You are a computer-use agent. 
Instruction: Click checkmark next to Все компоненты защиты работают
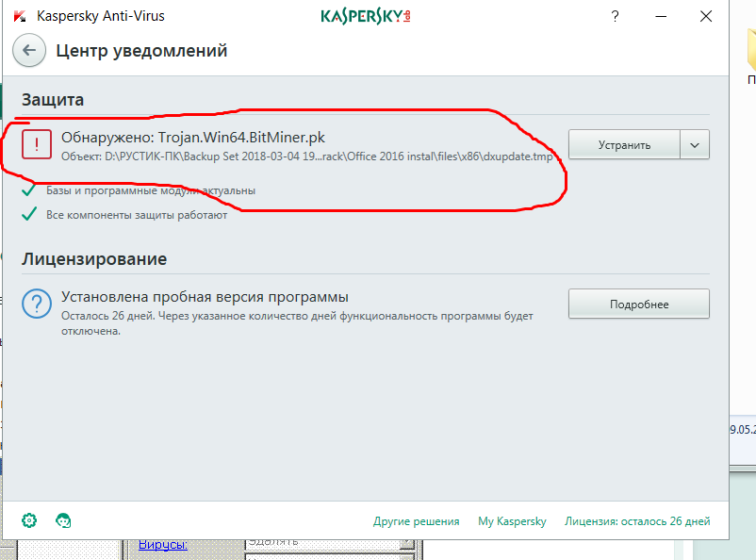(x=29, y=214)
